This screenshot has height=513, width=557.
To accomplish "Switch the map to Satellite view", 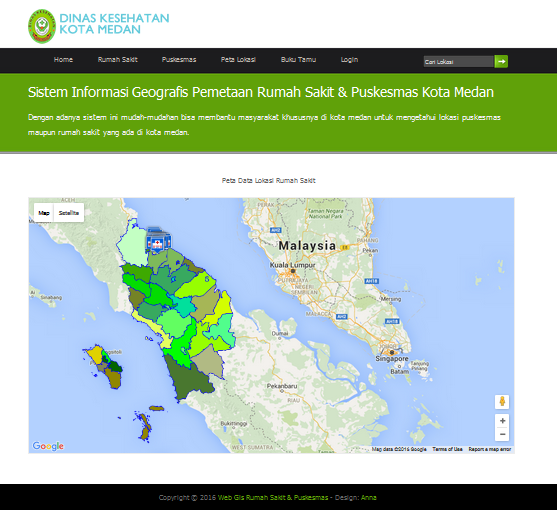I will click(x=69, y=213).
